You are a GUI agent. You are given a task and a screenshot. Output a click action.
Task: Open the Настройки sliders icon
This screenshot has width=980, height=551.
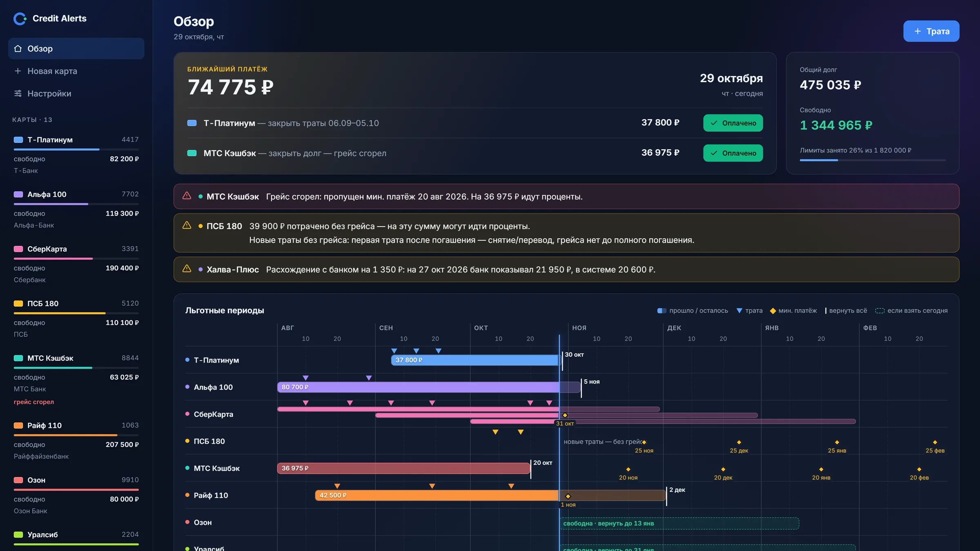click(x=18, y=93)
